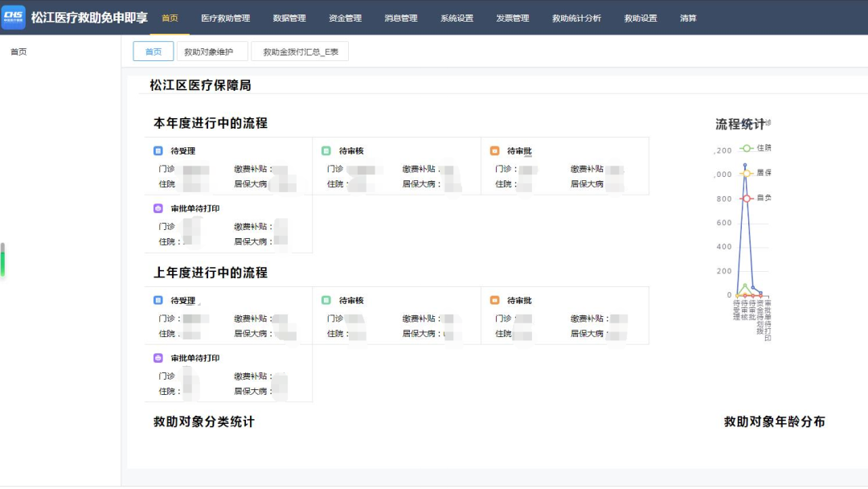Click the green 待审核 icon under 上年度 section

coord(328,299)
